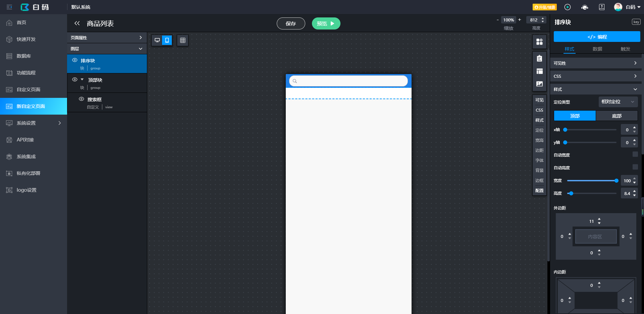Viewport: 644px width, 314px height.
Task: Expand 系统设置 submenu chevron
Action: [x=60, y=123]
